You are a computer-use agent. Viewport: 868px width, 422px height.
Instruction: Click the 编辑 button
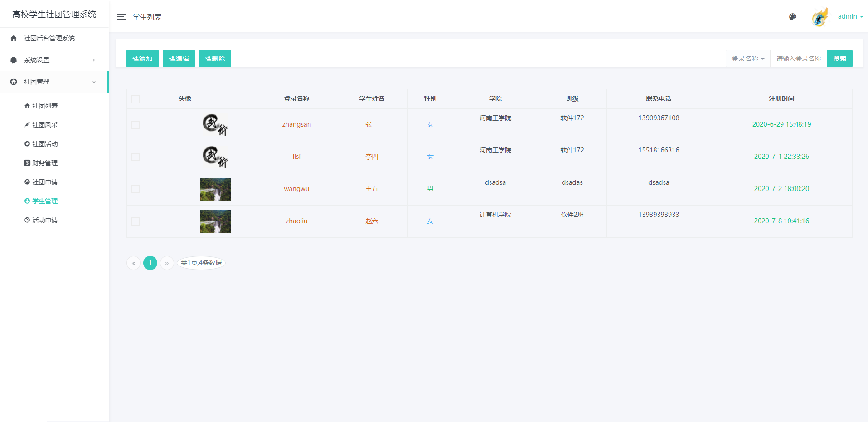[x=179, y=59]
